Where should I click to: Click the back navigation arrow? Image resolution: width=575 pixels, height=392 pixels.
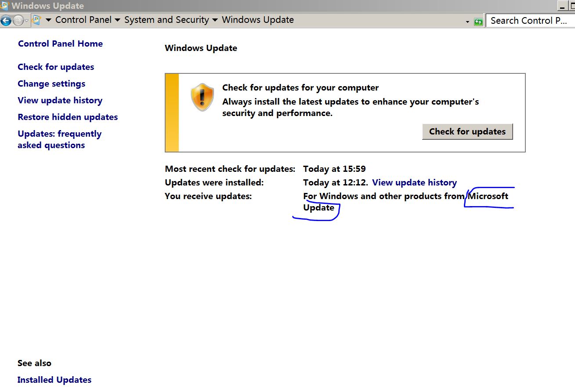point(5,20)
